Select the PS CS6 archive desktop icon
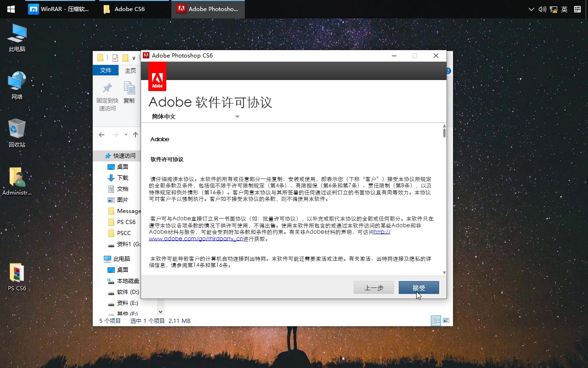This screenshot has height=368, width=588. point(17,277)
